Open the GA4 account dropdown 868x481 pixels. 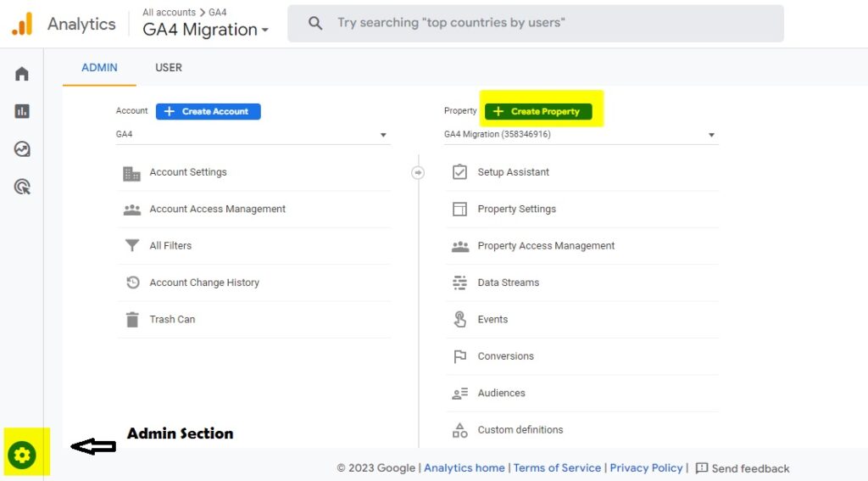253,135
